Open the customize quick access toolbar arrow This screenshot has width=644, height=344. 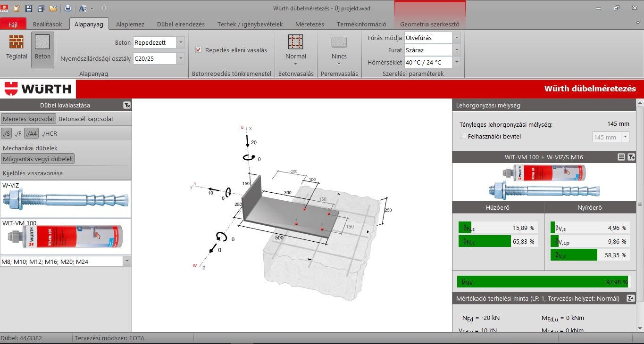click(104, 8)
